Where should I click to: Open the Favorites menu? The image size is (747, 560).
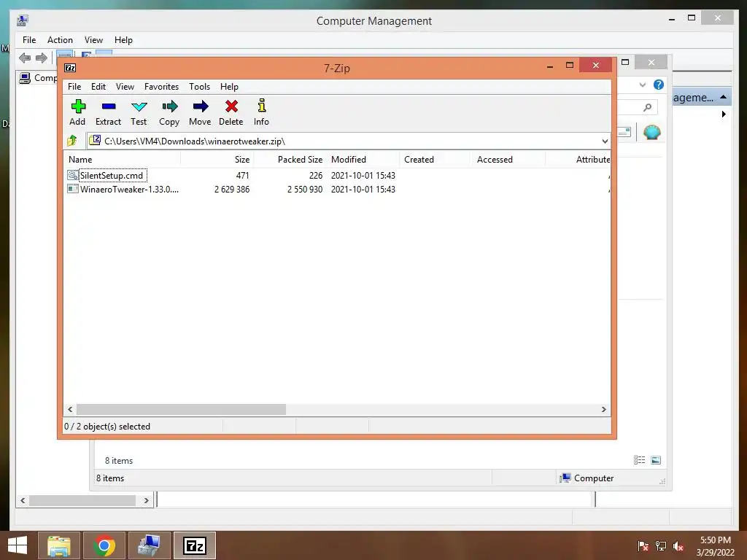click(161, 87)
